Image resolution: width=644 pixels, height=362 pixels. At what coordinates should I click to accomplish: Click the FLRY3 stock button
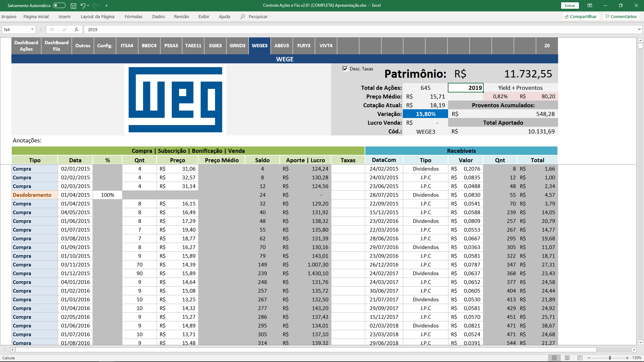tap(304, 46)
